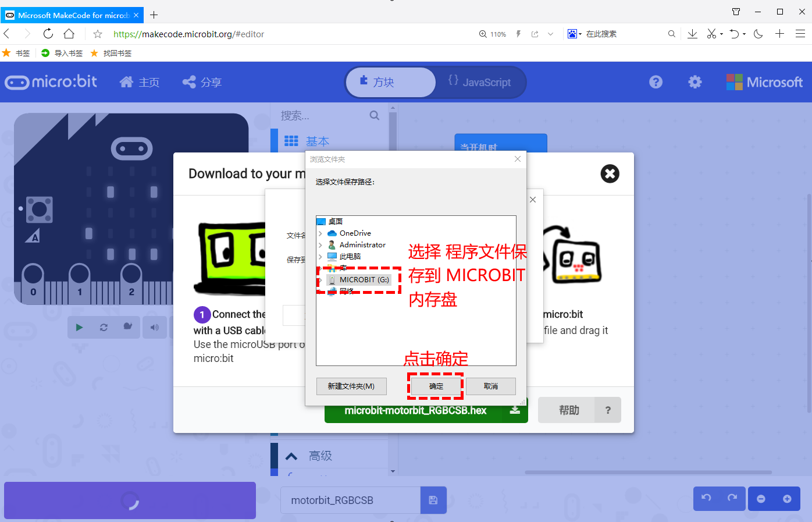812x522 pixels.
Task: Undo last editor action
Action: pyautogui.click(x=706, y=498)
